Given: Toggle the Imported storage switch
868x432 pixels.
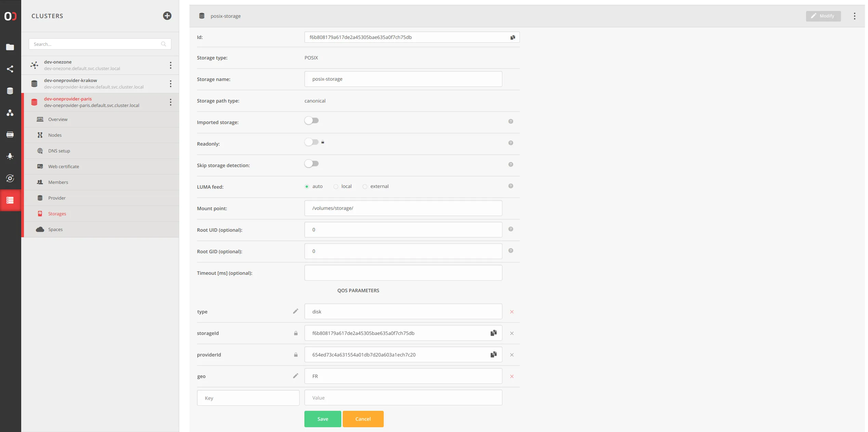Looking at the screenshot, I should [x=311, y=121].
